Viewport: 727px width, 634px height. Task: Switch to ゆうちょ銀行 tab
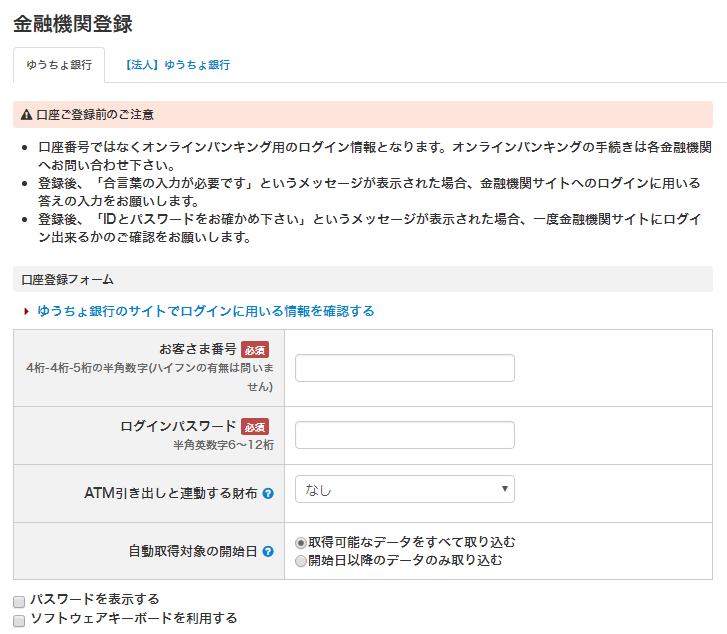coord(59,65)
